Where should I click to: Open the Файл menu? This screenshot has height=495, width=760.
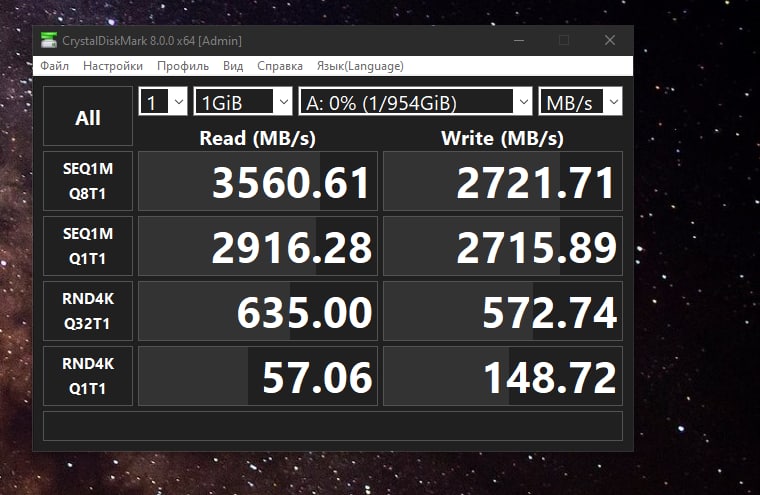coord(54,66)
